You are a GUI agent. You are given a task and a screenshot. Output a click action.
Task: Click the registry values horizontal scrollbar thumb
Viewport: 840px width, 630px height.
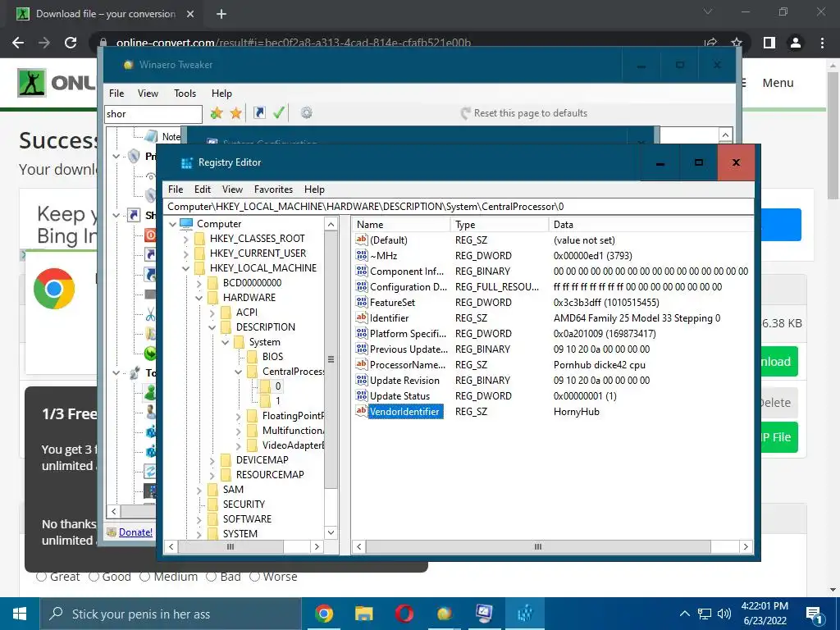pyautogui.click(x=538, y=546)
